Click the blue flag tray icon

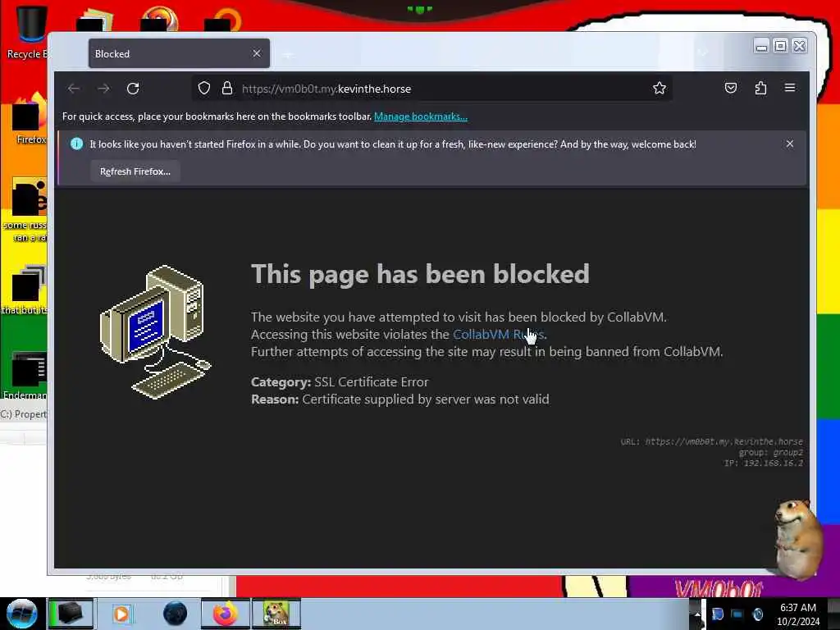(x=718, y=614)
